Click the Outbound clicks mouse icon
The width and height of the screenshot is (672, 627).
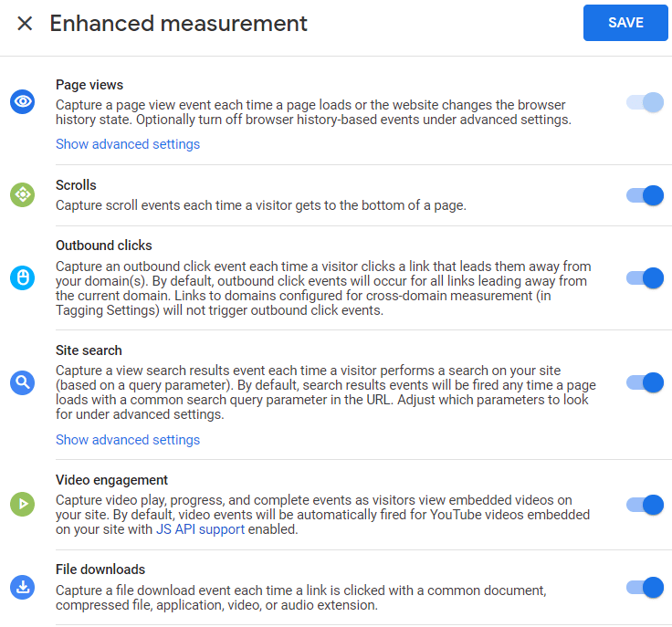(22, 278)
